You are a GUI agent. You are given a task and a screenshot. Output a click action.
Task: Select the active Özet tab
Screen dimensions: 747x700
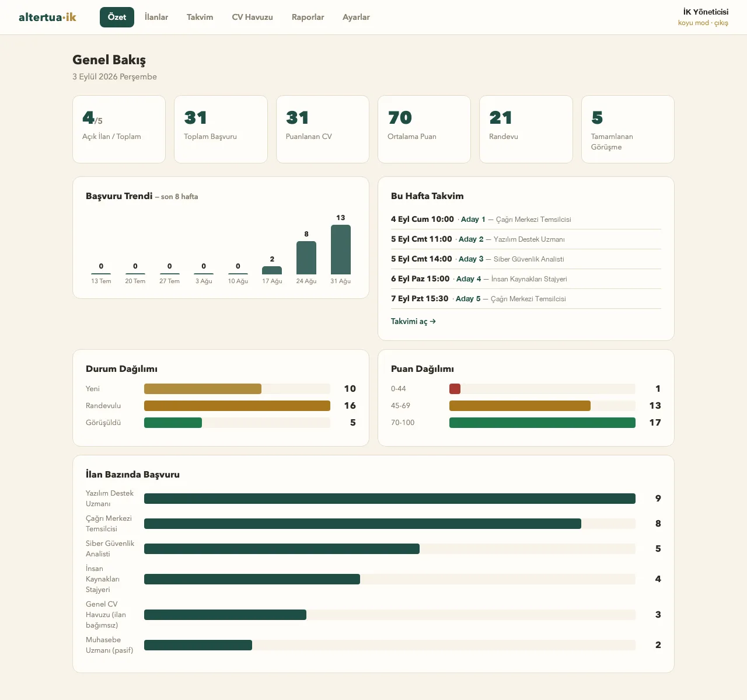[x=117, y=17]
